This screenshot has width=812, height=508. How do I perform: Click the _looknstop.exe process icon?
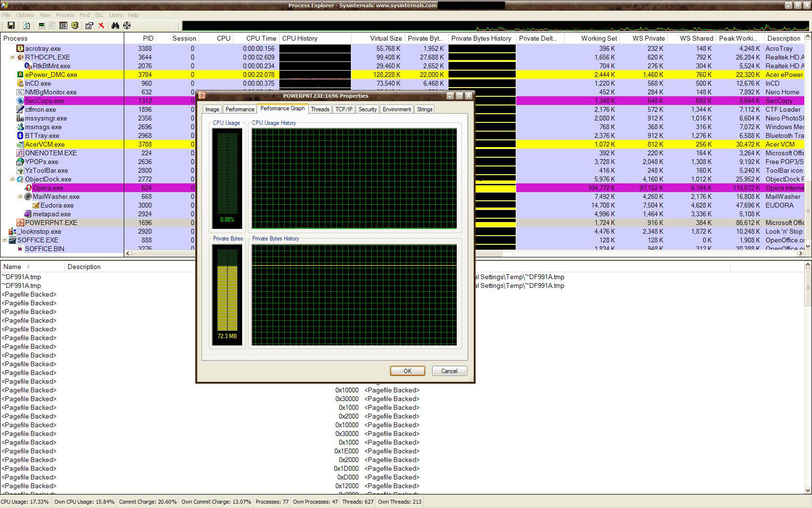tap(13, 231)
